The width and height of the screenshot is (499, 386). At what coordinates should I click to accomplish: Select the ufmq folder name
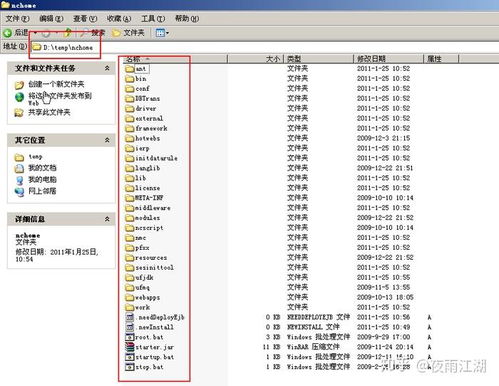[x=142, y=288]
